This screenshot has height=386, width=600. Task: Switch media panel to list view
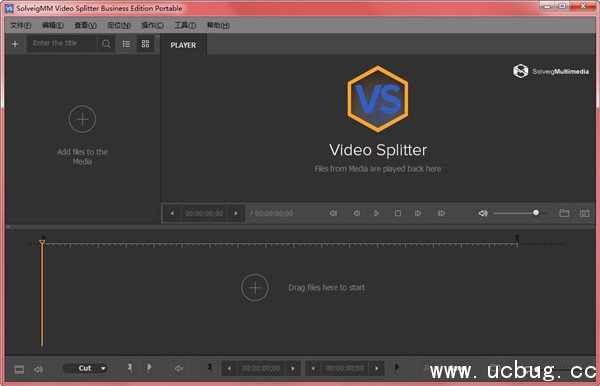[126, 44]
